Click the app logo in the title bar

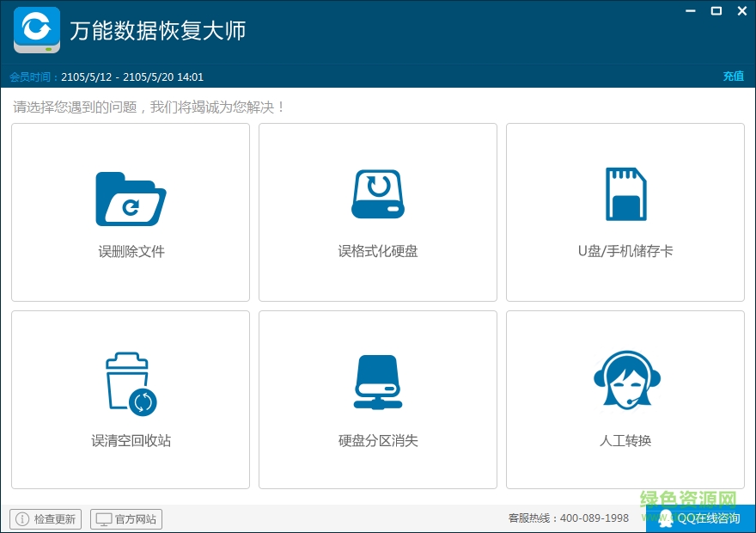click(x=35, y=28)
